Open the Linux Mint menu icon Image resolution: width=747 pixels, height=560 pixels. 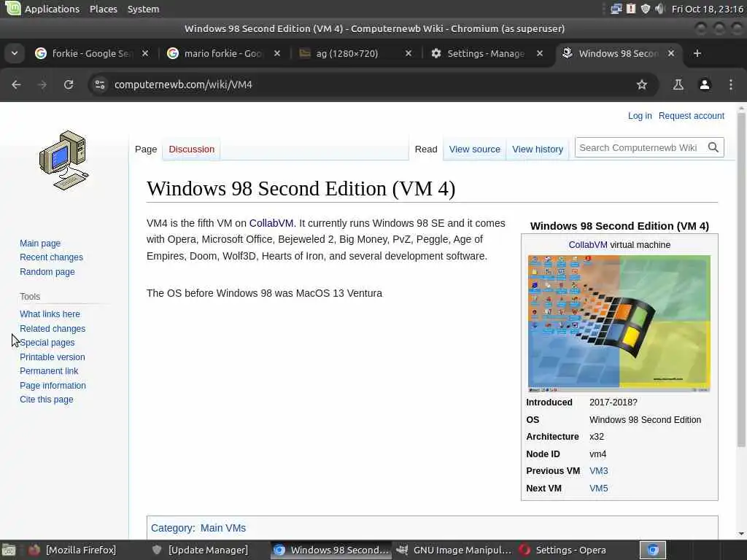coord(13,8)
